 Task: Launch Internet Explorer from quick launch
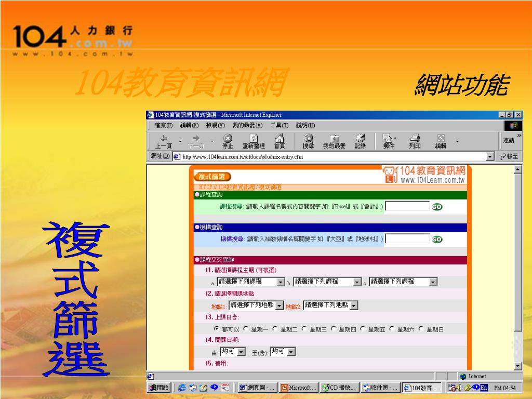point(181,388)
